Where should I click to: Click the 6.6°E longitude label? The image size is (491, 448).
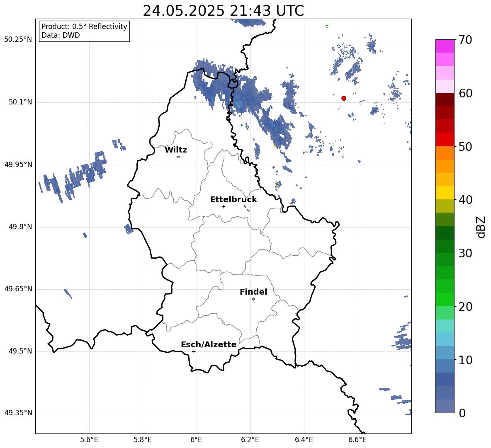click(357, 440)
